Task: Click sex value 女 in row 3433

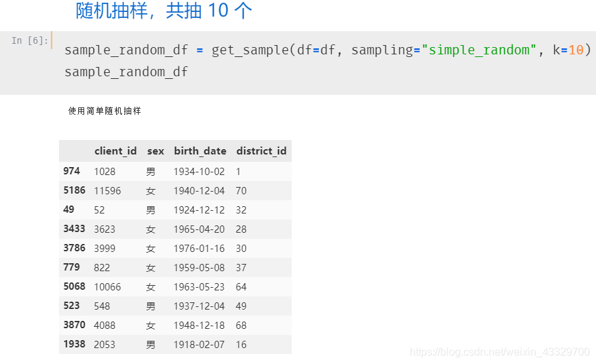Action: (x=151, y=229)
